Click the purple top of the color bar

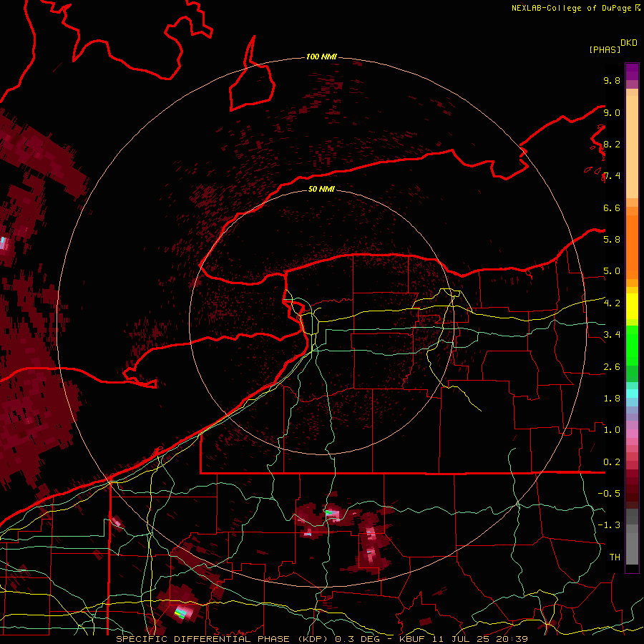[632, 72]
